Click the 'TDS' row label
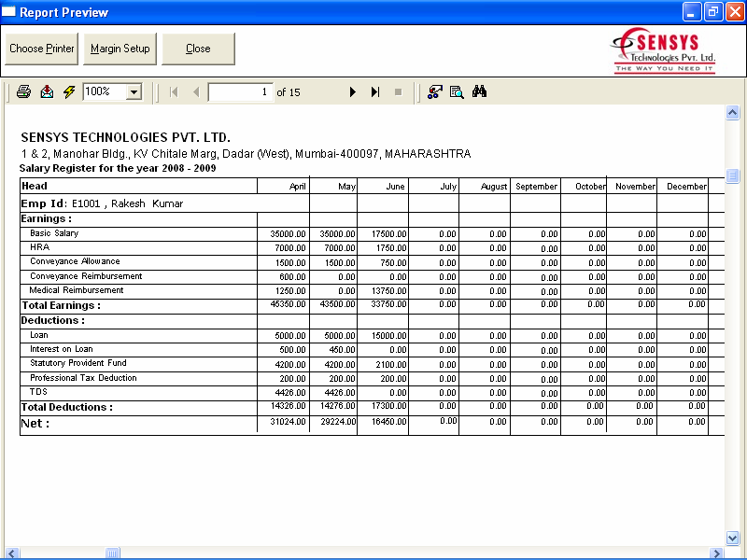 point(38,391)
